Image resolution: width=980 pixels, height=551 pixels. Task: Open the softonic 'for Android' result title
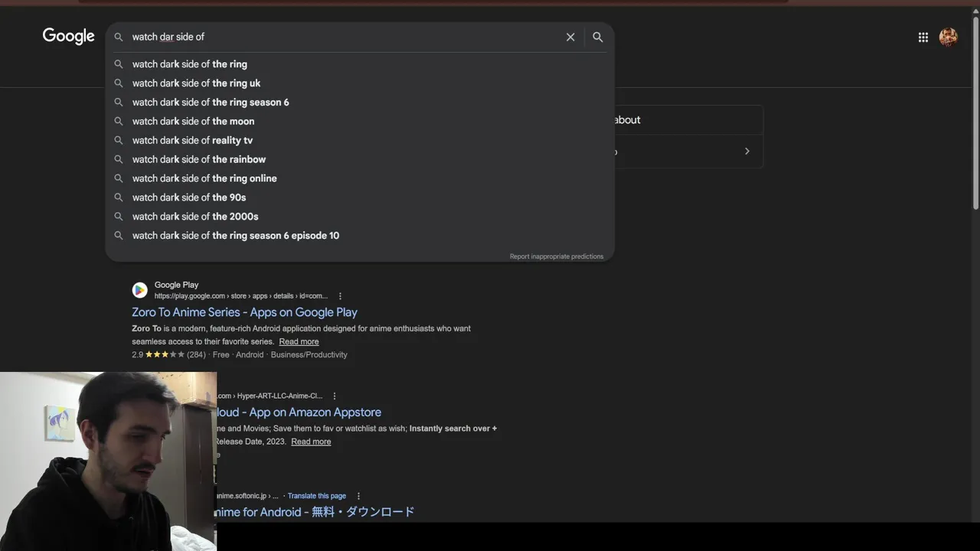(x=315, y=512)
